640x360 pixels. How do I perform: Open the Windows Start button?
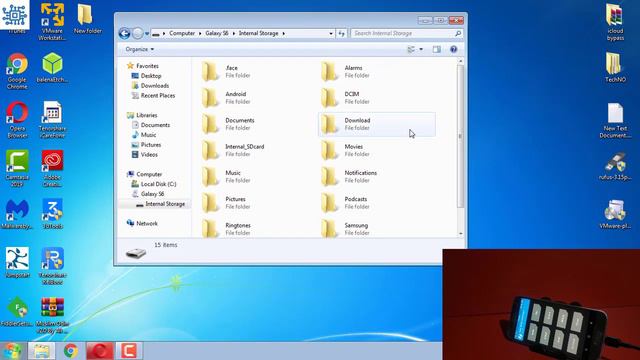point(12,351)
